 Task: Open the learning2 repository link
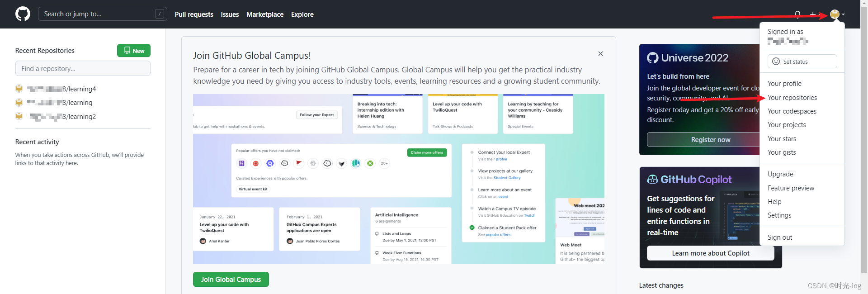[x=62, y=117]
